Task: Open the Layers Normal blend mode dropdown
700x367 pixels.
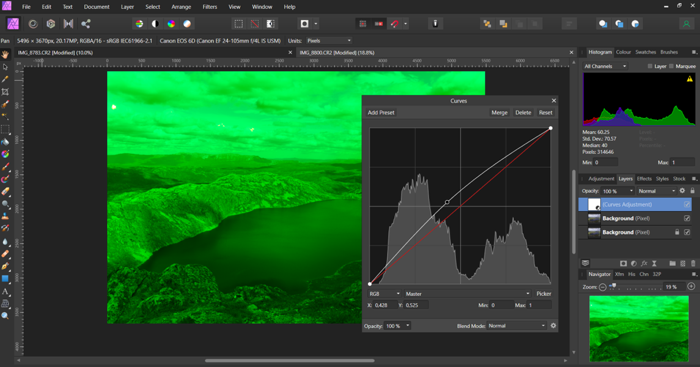Action: [657, 191]
